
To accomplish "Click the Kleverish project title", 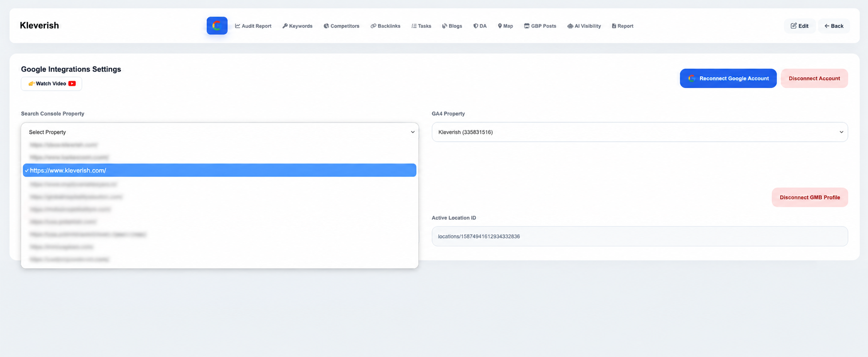I will pyautogui.click(x=39, y=25).
